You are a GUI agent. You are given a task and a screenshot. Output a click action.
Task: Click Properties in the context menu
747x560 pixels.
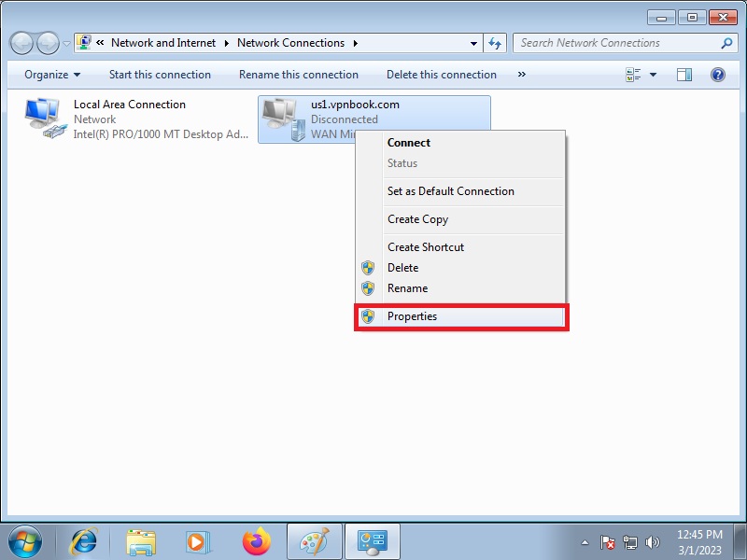(412, 316)
